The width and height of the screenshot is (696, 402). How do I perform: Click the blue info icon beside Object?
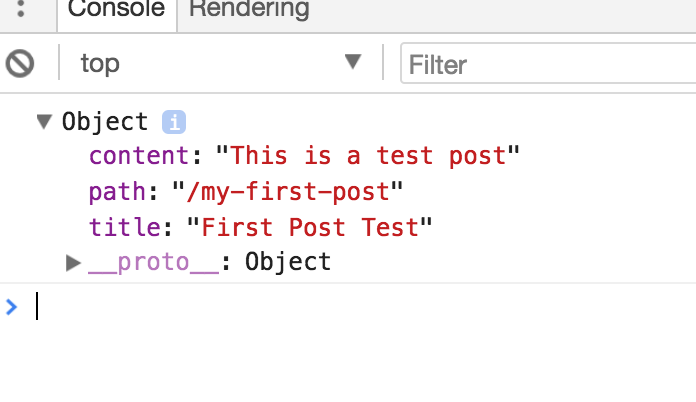click(x=174, y=122)
